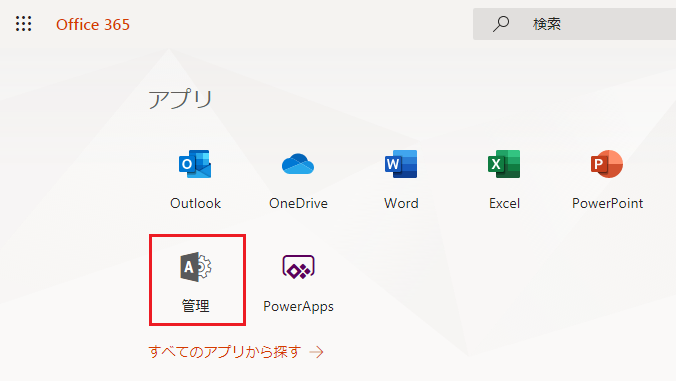Click the Excel text label
The width and height of the screenshot is (676, 381).
click(504, 203)
